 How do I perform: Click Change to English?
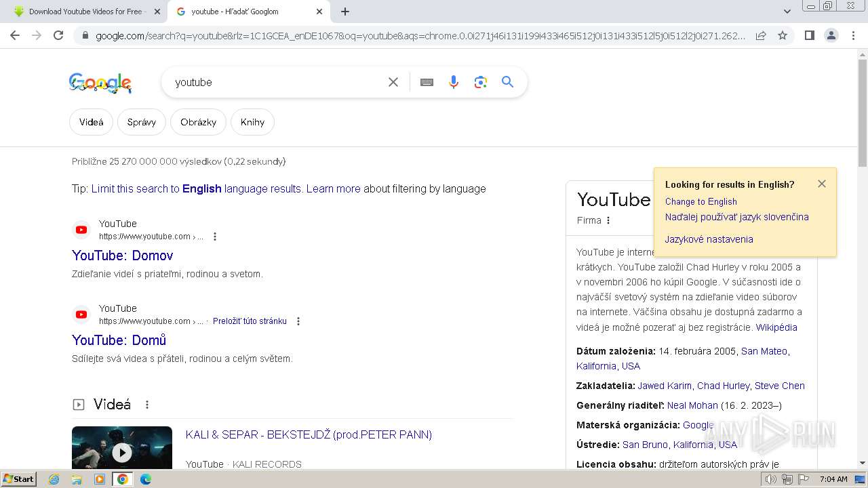(x=701, y=201)
